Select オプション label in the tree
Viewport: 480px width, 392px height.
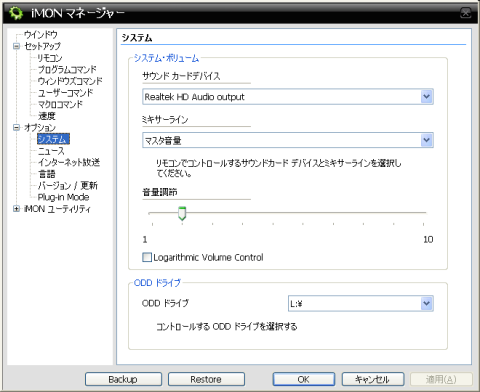[x=40, y=127]
